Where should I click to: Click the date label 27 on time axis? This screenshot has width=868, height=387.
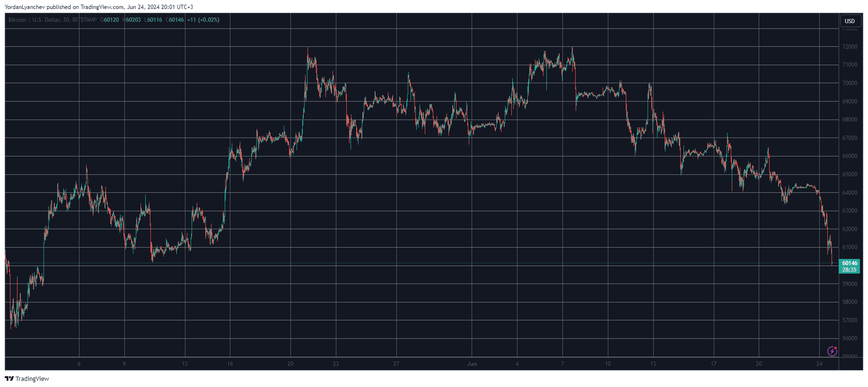(396, 364)
